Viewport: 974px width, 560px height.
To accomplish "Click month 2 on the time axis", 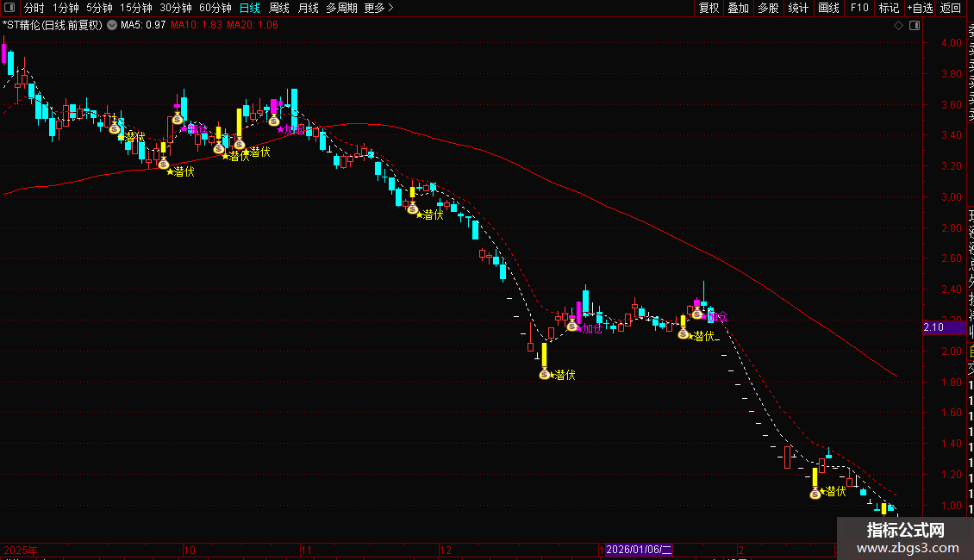I will tap(741, 550).
